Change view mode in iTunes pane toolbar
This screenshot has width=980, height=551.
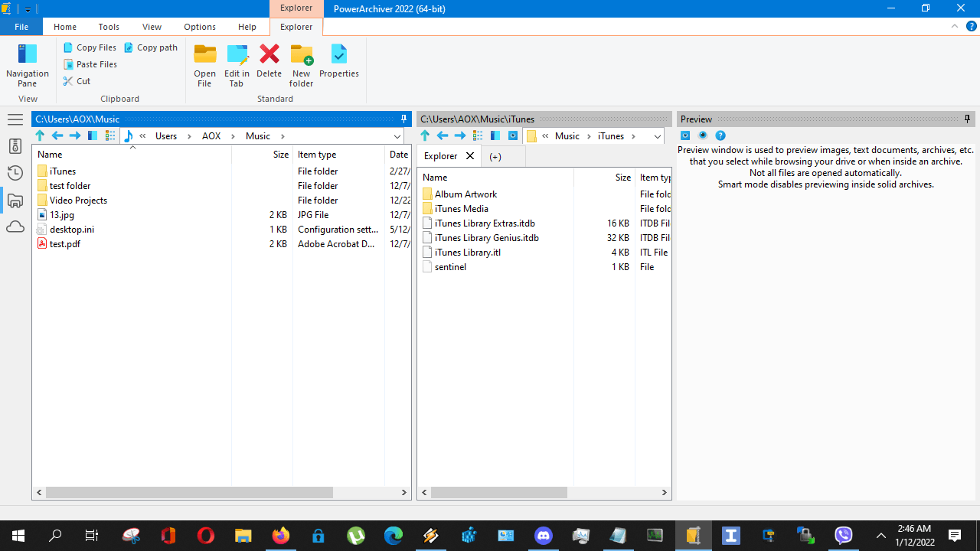click(478, 135)
